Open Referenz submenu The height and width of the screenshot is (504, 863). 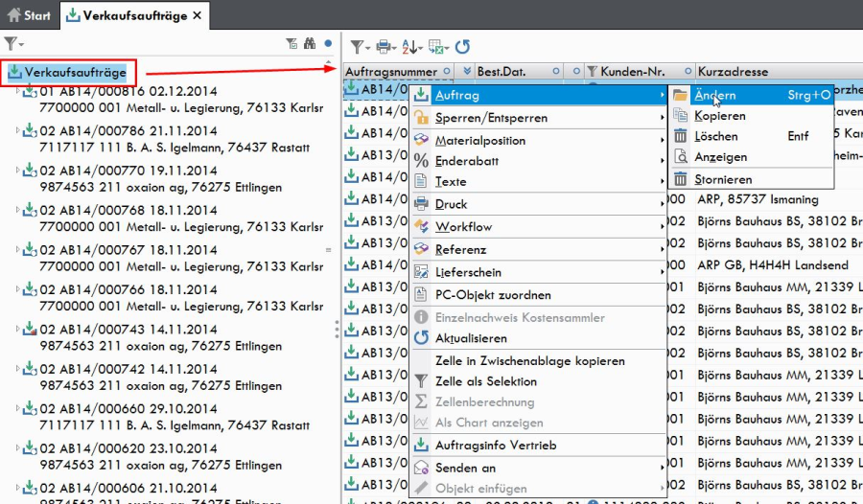click(x=539, y=249)
